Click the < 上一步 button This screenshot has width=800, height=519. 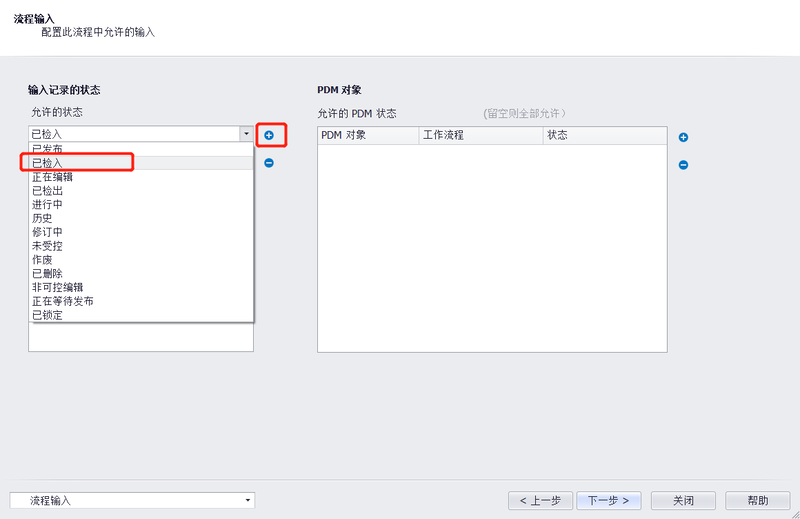tap(540, 501)
